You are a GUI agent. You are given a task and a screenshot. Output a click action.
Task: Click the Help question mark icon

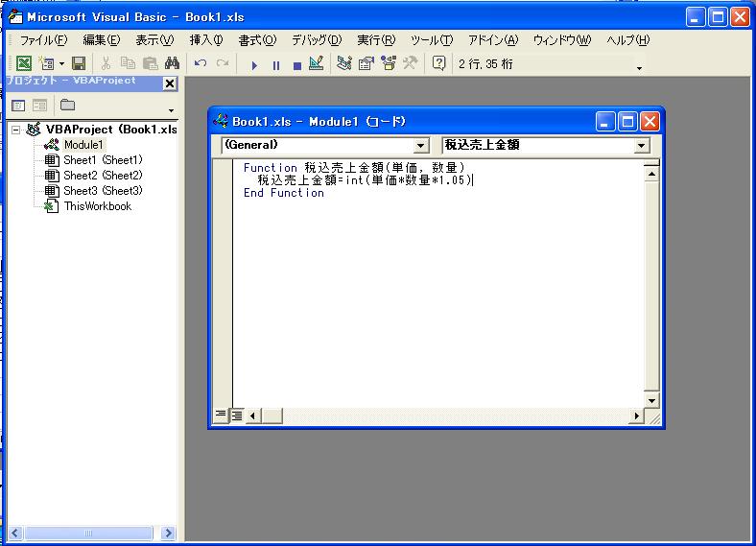point(438,63)
